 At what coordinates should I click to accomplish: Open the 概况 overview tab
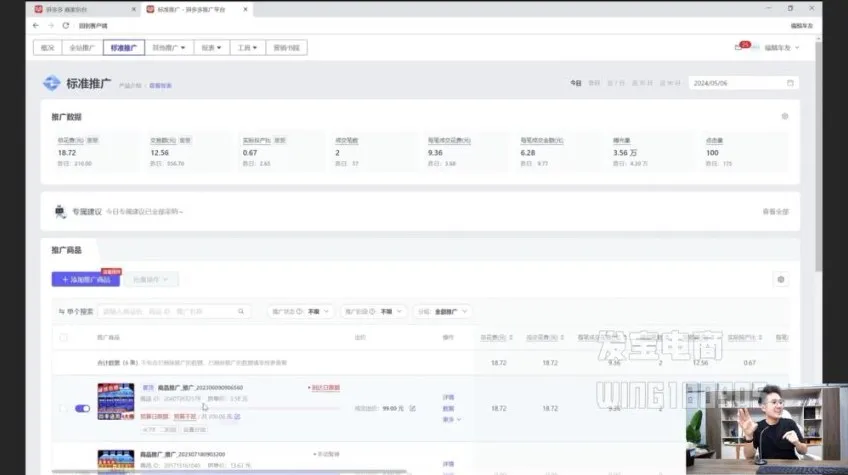point(46,47)
